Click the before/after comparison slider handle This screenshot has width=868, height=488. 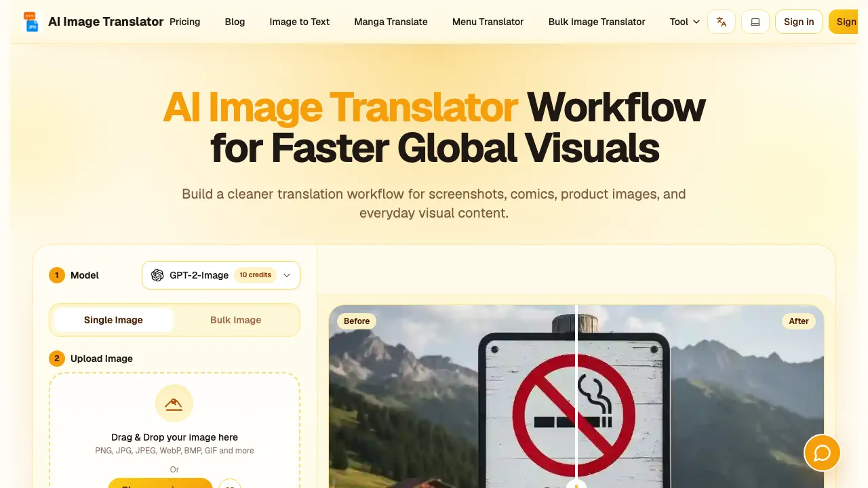pos(576,484)
